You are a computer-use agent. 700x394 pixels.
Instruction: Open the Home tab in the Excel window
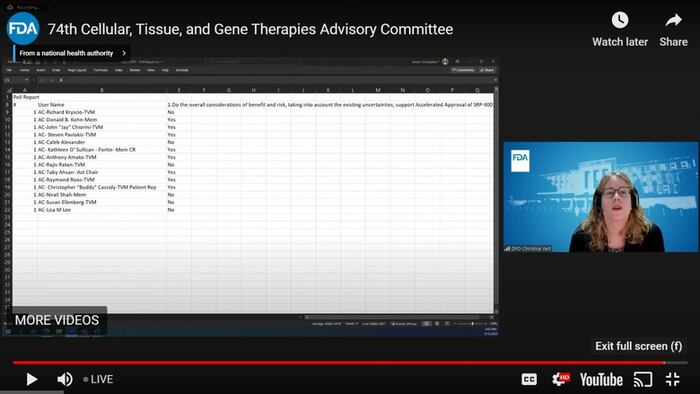tap(25, 70)
